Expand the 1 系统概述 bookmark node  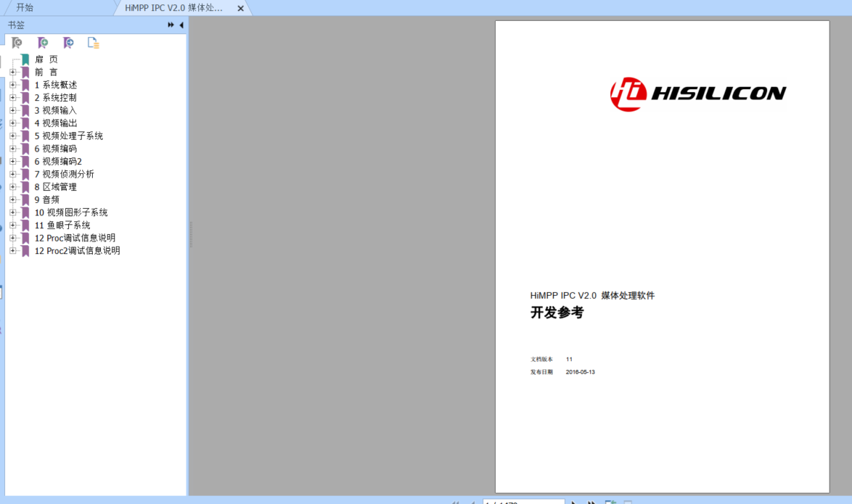[13, 85]
